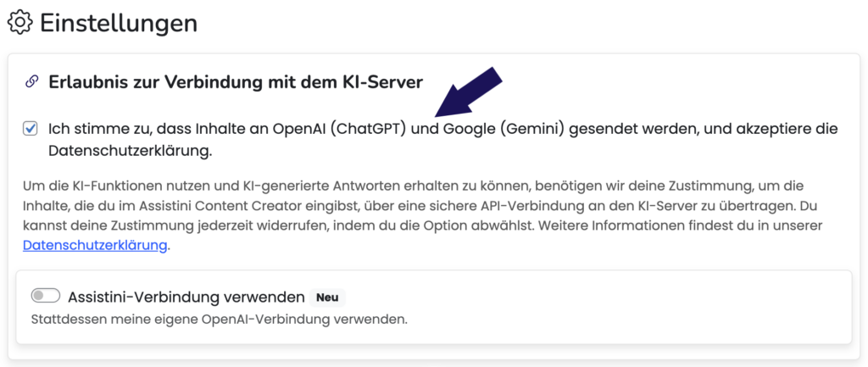
Task: Click "Datenschutzerklärung." in the consent label
Action: 129,152
